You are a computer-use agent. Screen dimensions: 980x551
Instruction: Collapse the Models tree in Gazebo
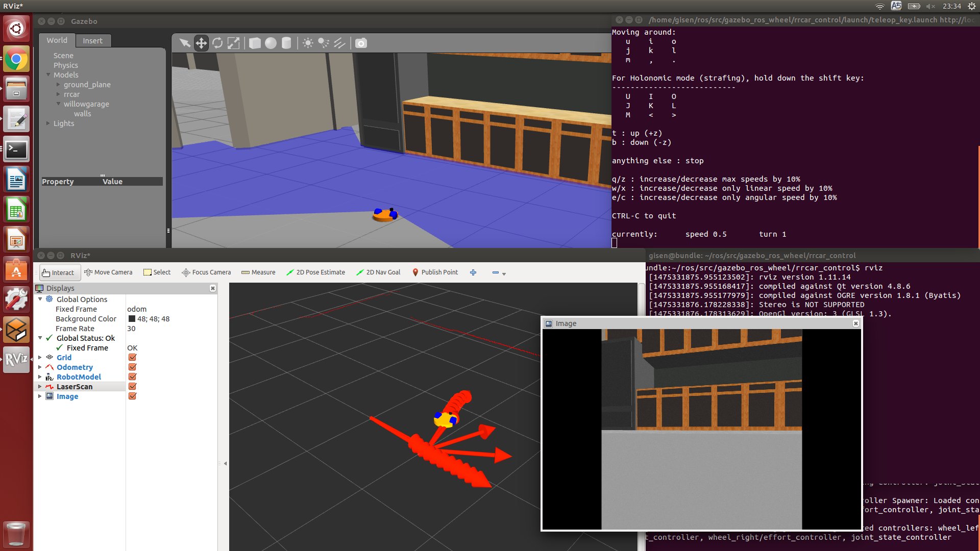(48, 74)
